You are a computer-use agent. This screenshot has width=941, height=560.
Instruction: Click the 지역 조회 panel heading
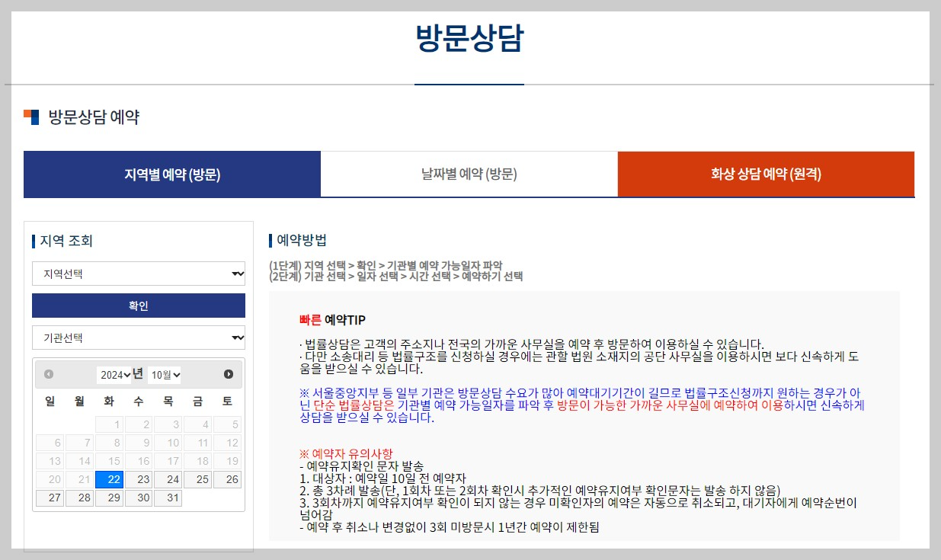66,242
